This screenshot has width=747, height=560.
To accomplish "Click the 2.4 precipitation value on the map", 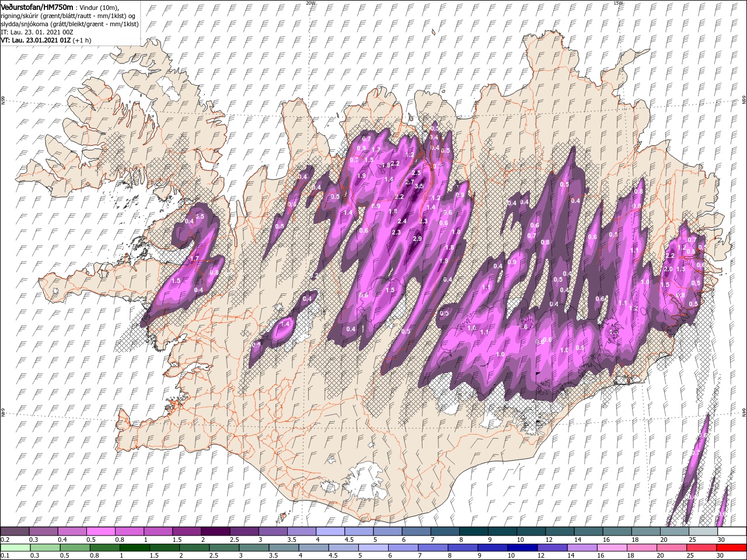I will [x=402, y=221].
